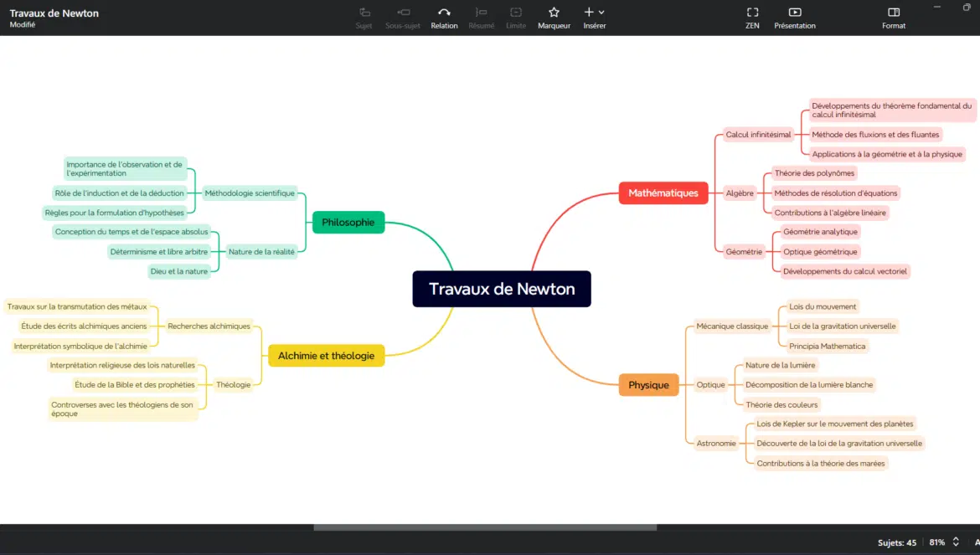Screen dimensions: 980x555
Task: Select the Philosophie branch topic
Action: coord(348,222)
